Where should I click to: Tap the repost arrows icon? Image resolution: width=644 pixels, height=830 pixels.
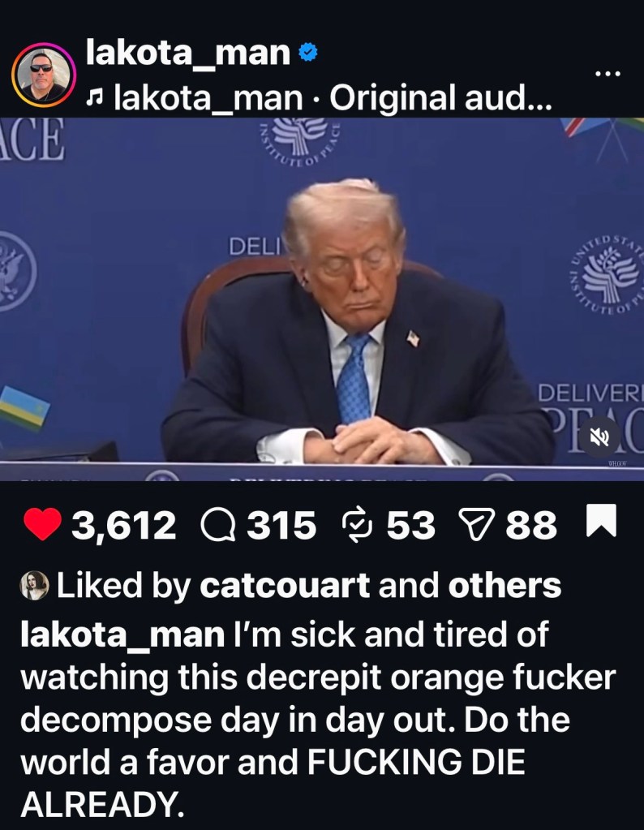click(357, 525)
